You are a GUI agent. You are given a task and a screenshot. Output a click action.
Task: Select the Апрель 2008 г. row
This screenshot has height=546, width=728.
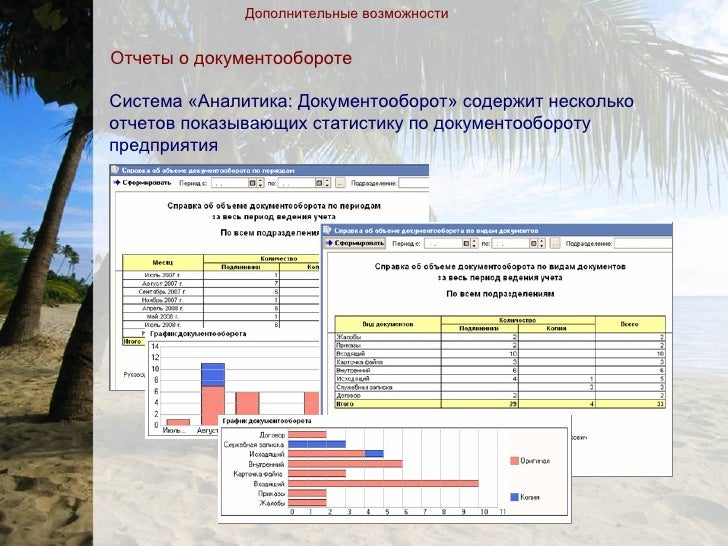(221, 308)
